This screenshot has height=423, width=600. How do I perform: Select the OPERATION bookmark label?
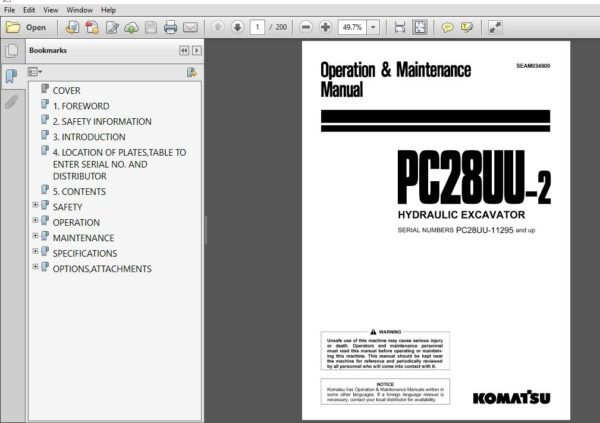pyautogui.click(x=76, y=222)
